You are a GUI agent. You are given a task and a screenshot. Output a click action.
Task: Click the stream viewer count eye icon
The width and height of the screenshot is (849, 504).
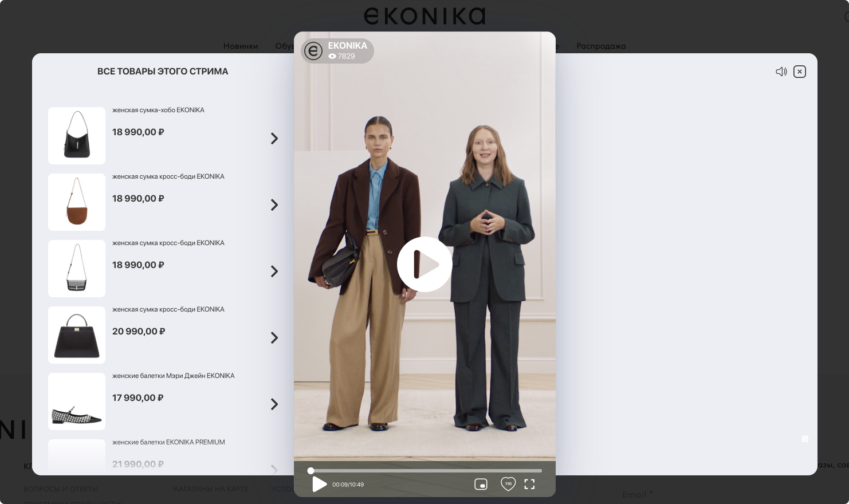click(x=332, y=56)
